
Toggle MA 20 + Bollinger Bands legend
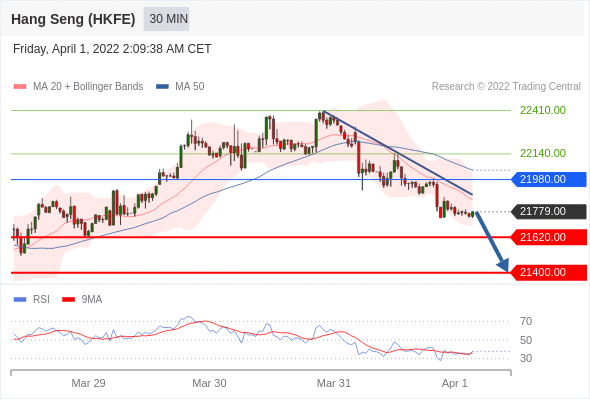pos(78,87)
